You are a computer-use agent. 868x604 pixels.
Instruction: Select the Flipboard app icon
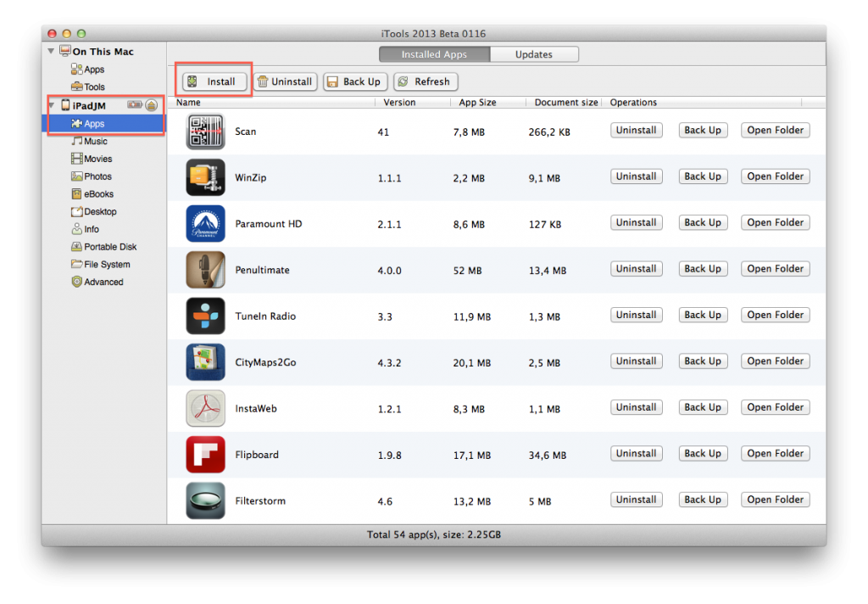205,455
